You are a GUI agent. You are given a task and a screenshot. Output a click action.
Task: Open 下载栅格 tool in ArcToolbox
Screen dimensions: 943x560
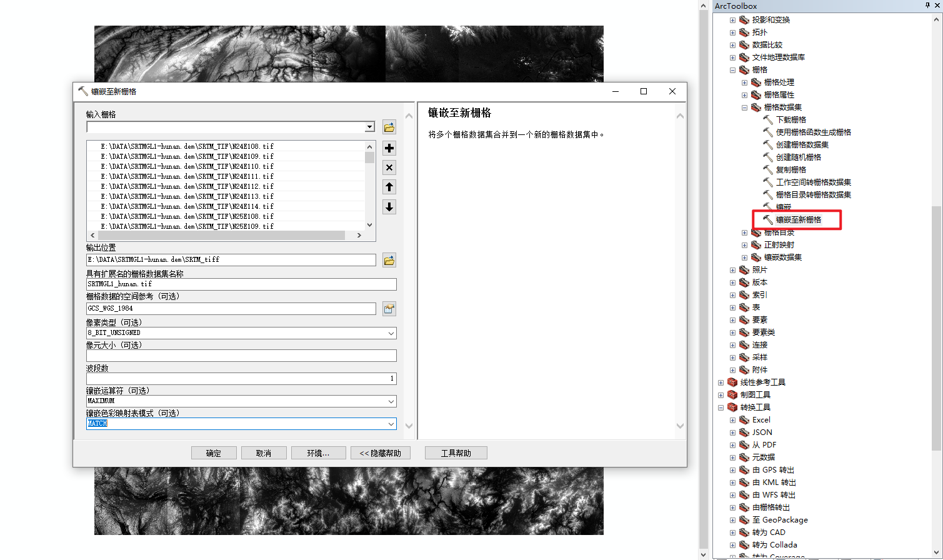(791, 119)
